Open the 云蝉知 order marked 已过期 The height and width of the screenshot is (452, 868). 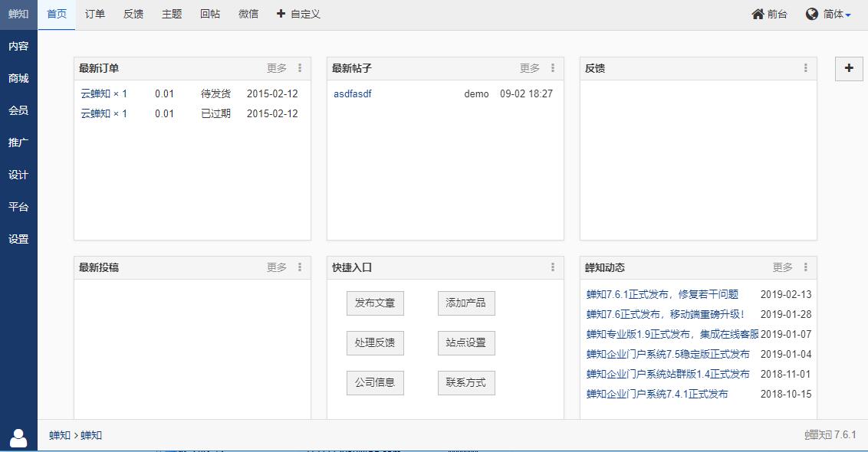pyautogui.click(x=104, y=113)
